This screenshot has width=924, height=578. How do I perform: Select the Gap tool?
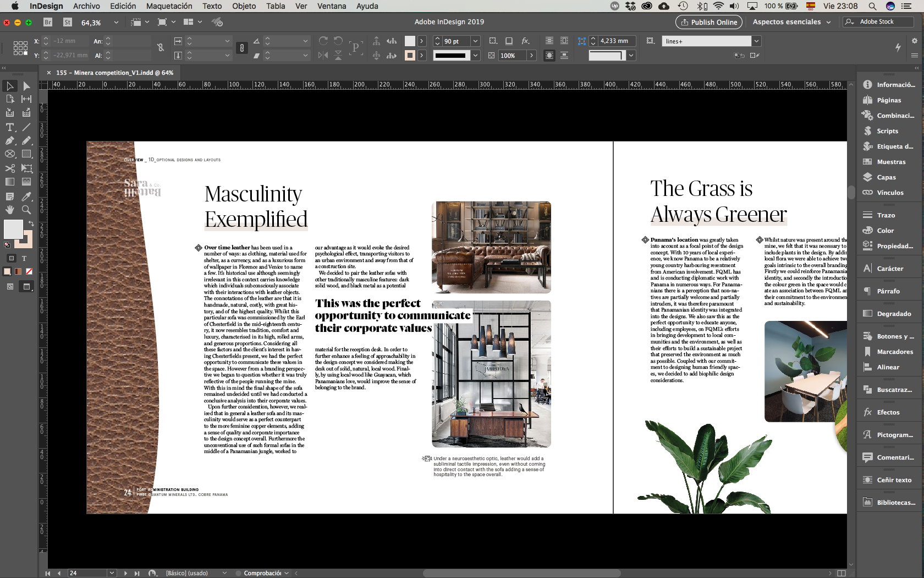point(26,99)
